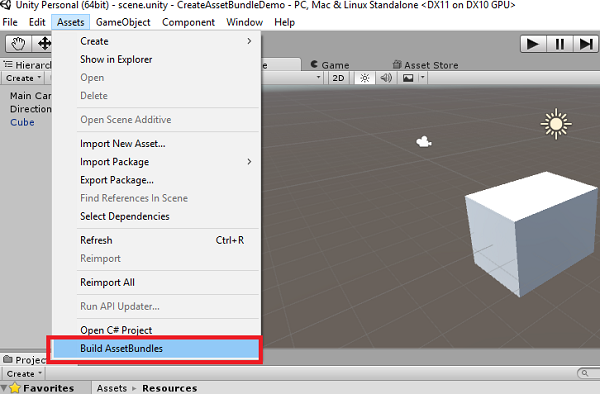Select the Hand tool
Screen dimensions: 600x394
click(18, 44)
